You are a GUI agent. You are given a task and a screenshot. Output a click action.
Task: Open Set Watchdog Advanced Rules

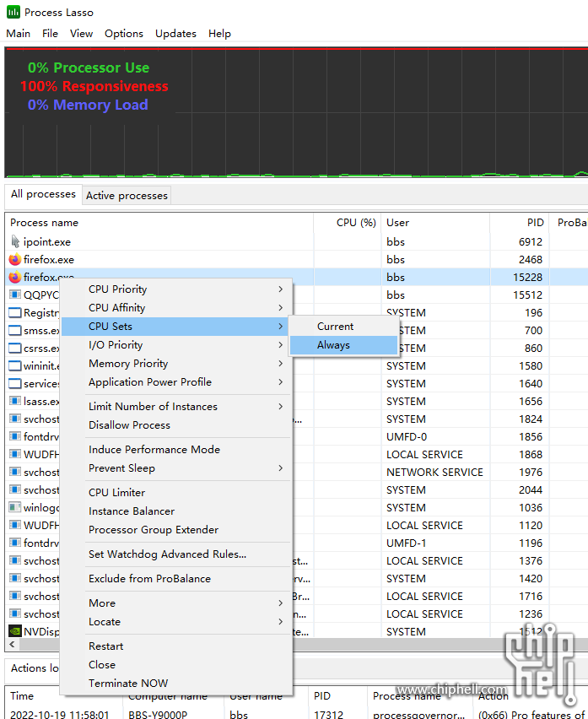coord(177,554)
